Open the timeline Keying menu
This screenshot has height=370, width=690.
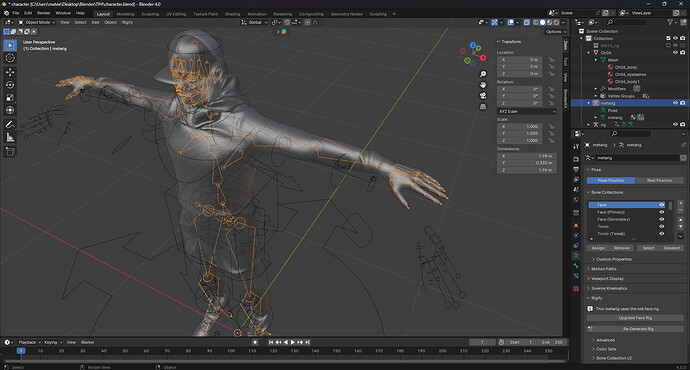52,342
